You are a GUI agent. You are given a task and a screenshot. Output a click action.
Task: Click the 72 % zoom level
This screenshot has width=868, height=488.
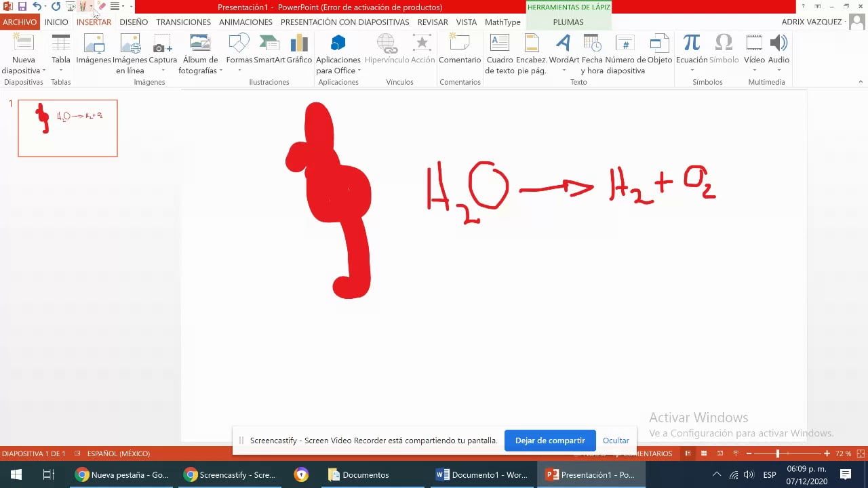pyautogui.click(x=843, y=453)
